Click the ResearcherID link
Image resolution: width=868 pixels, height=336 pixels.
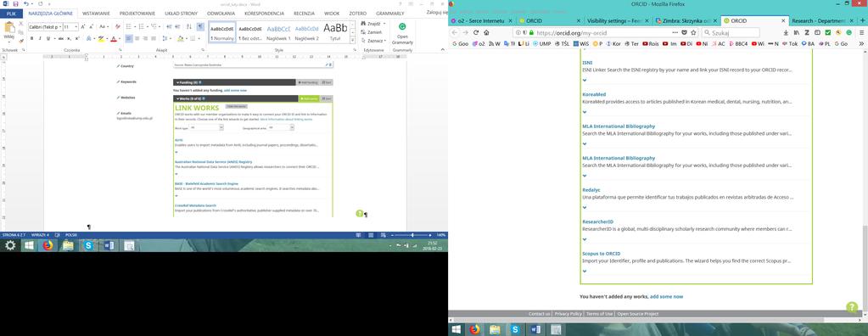pyautogui.click(x=598, y=222)
